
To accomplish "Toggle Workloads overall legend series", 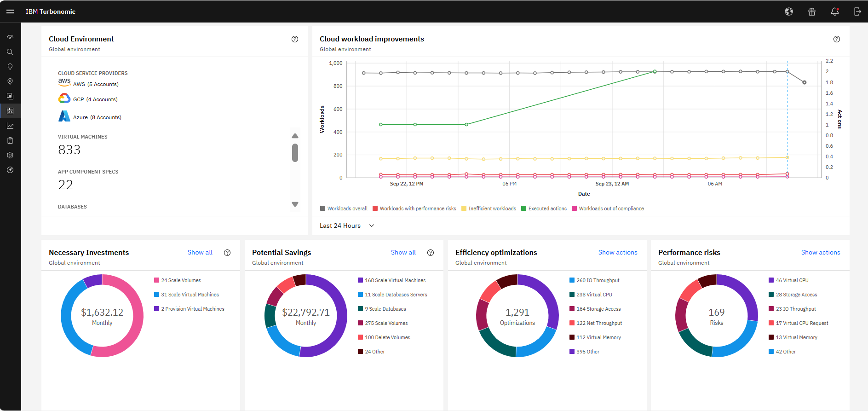I will (344, 208).
